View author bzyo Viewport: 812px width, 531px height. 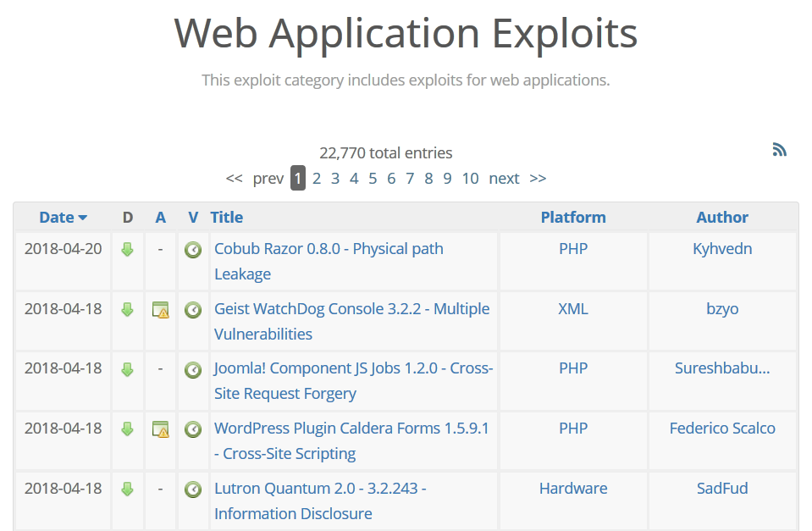click(x=722, y=309)
